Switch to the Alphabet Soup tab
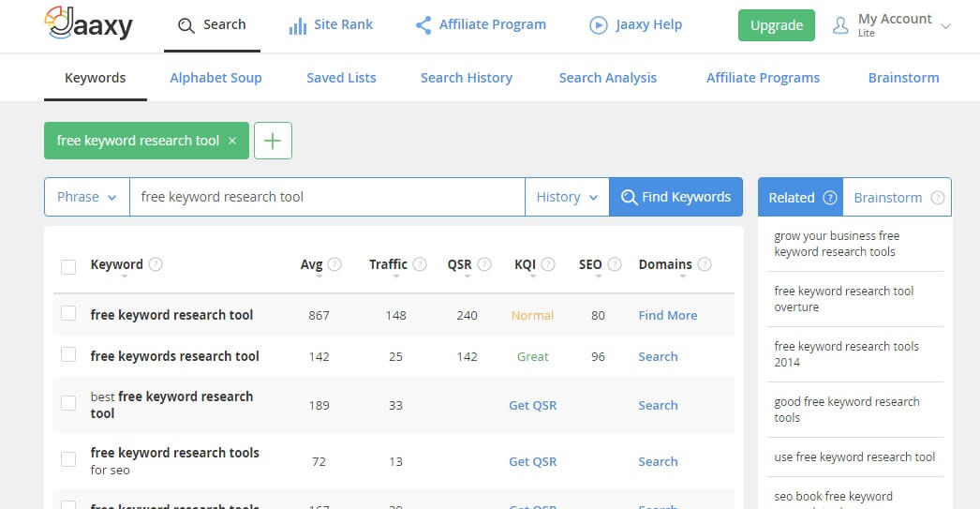Image resolution: width=980 pixels, height=509 pixels. (x=215, y=78)
